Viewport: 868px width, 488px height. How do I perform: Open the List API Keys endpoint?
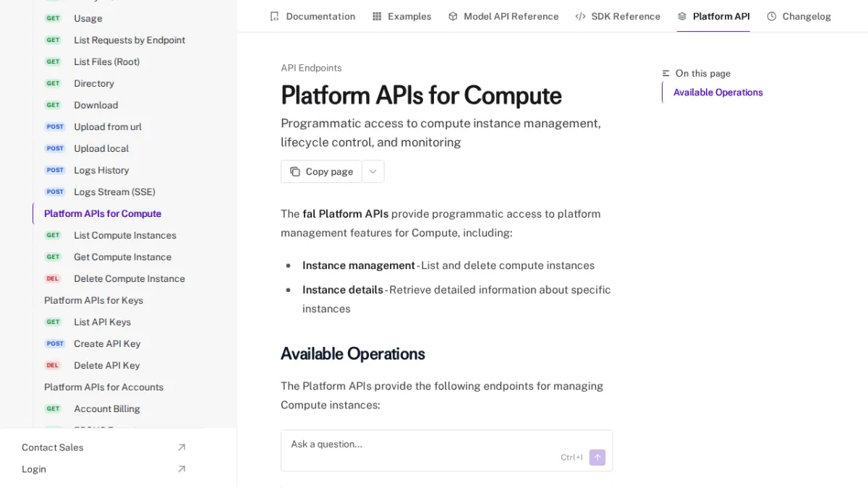102,322
